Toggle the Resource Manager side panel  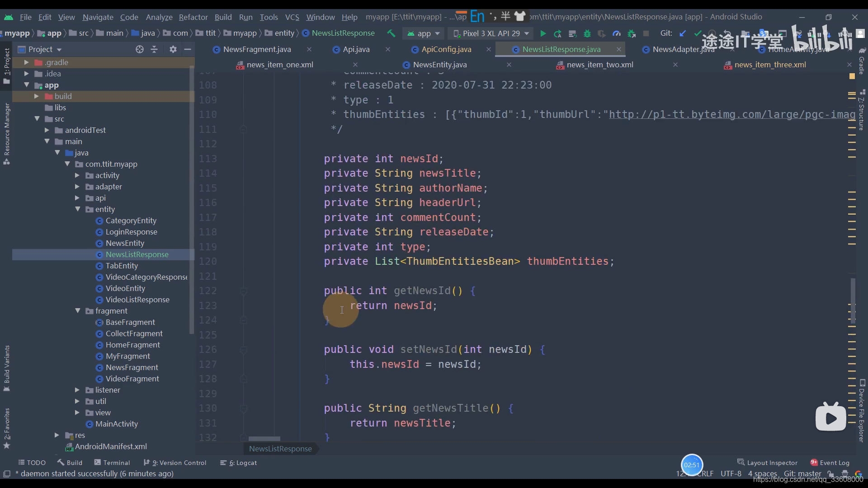click(x=7, y=134)
